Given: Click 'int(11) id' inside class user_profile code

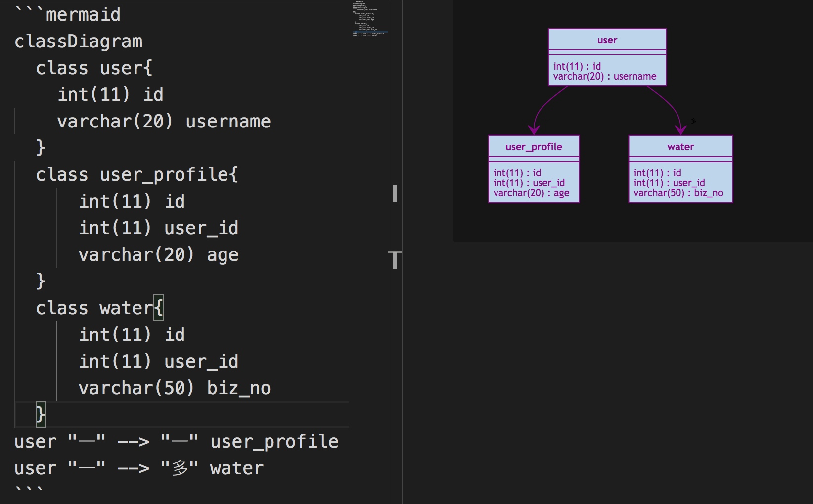Looking at the screenshot, I should pos(132,201).
